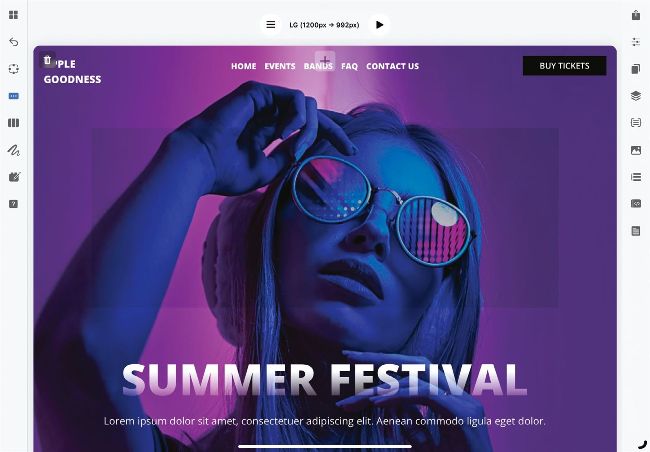The image size is (650, 452).
Task: Toggle the dark mode moon icon
Action: click(x=641, y=446)
